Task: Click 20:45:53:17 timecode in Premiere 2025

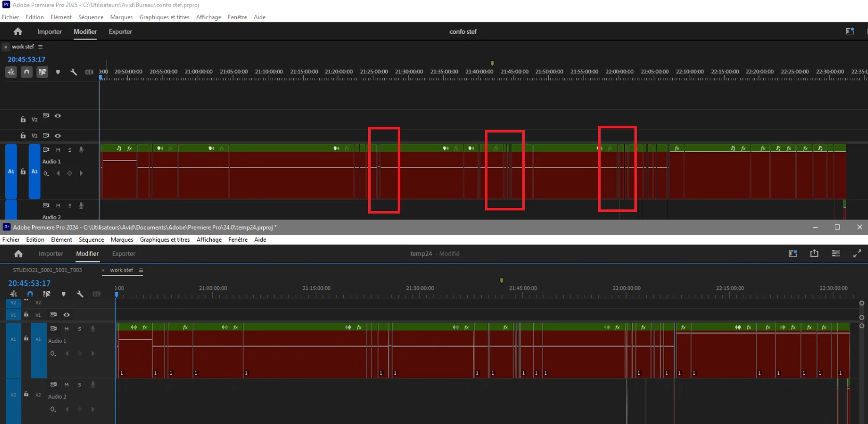Action: (26, 59)
